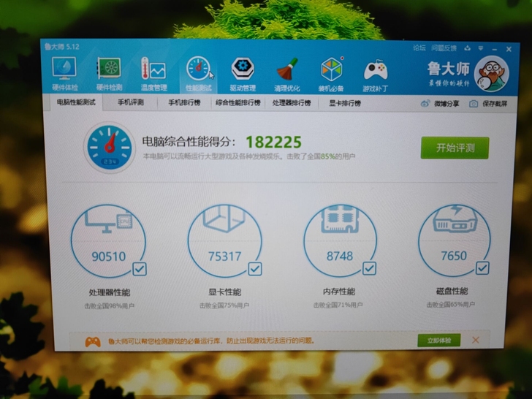This screenshot has height=399, width=532.
Task: Click the disk drive circle icon
Action: 455,240
